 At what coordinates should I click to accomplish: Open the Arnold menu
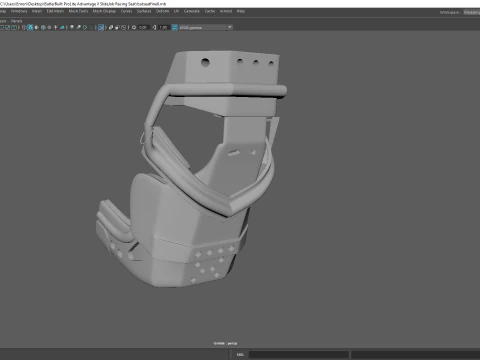click(226, 11)
